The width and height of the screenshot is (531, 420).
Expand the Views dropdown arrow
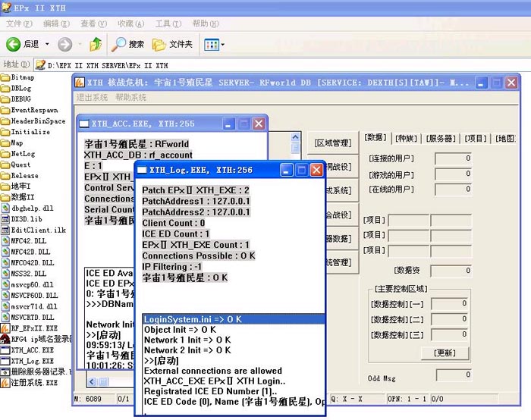coord(222,45)
